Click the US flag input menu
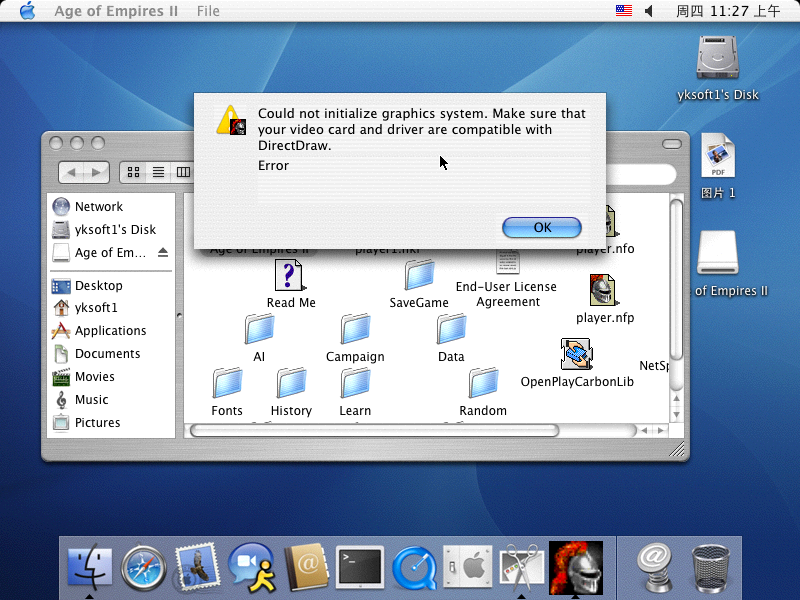 pyautogui.click(x=623, y=11)
